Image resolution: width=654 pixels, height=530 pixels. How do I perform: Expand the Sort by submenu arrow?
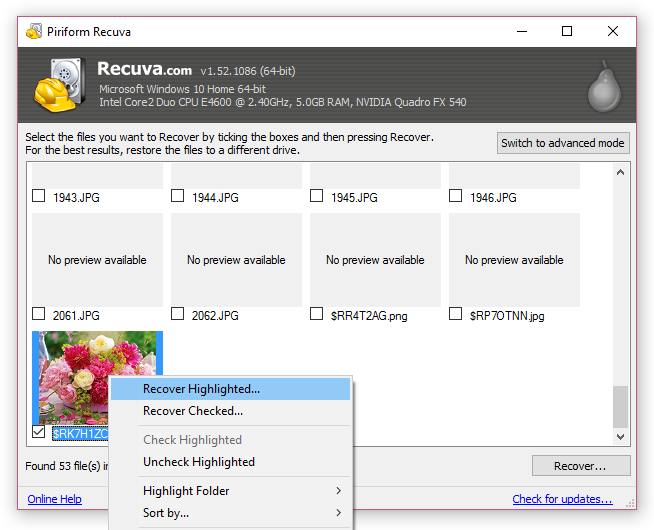pyautogui.click(x=339, y=512)
